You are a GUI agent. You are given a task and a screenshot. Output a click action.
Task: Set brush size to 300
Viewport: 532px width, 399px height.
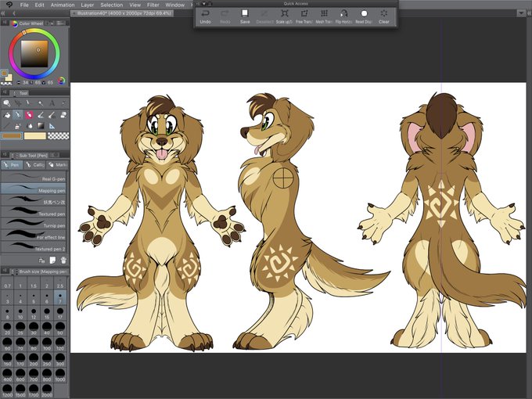(x=60, y=360)
